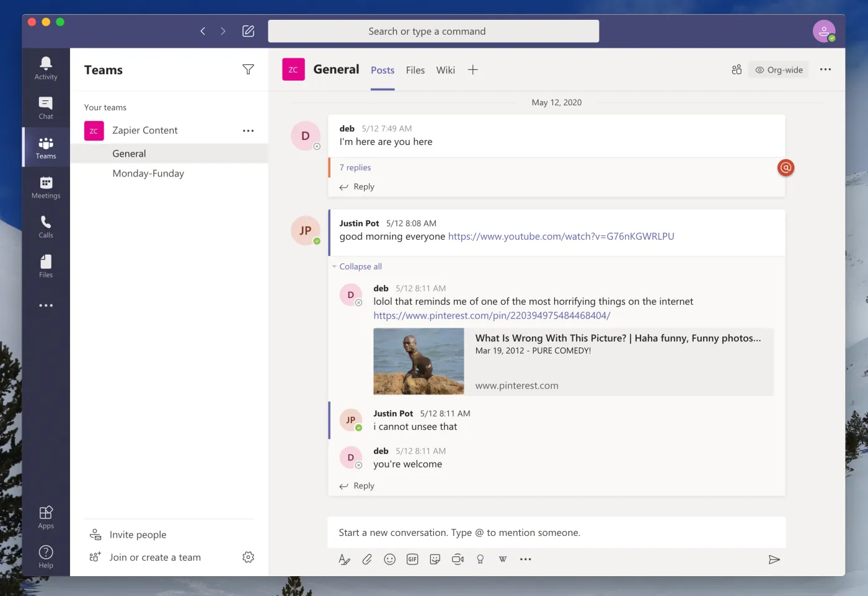Click the new chat compose icon
This screenshot has width=868, height=596.
coord(248,31)
